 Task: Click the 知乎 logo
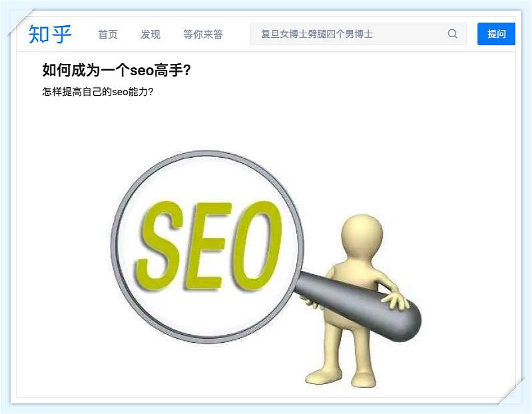point(50,34)
